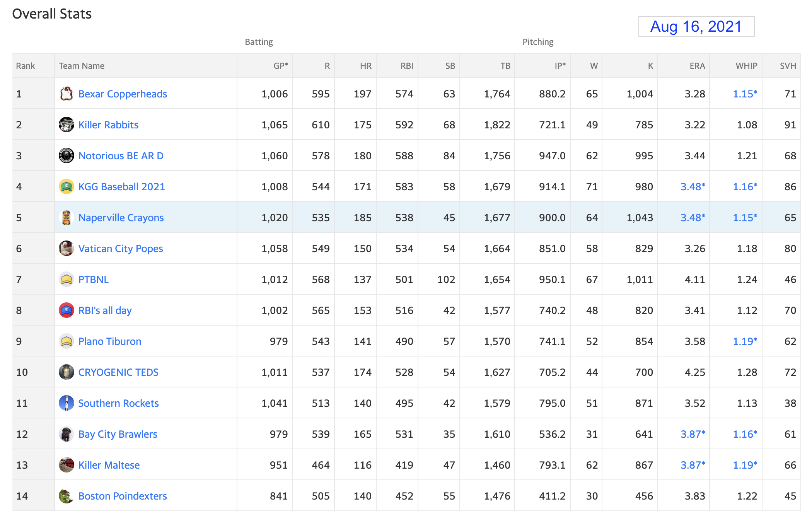Open the Notorious BE AR D link
This screenshot has width=812, height=522.
coord(121,156)
